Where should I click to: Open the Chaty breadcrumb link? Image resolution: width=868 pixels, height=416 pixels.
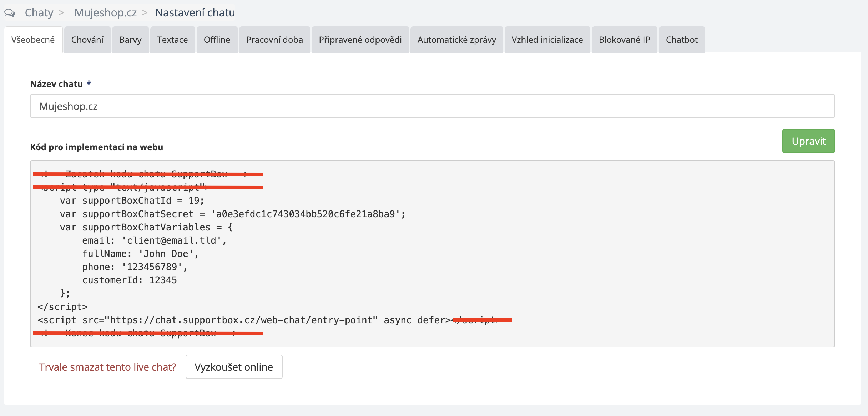tap(39, 13)
